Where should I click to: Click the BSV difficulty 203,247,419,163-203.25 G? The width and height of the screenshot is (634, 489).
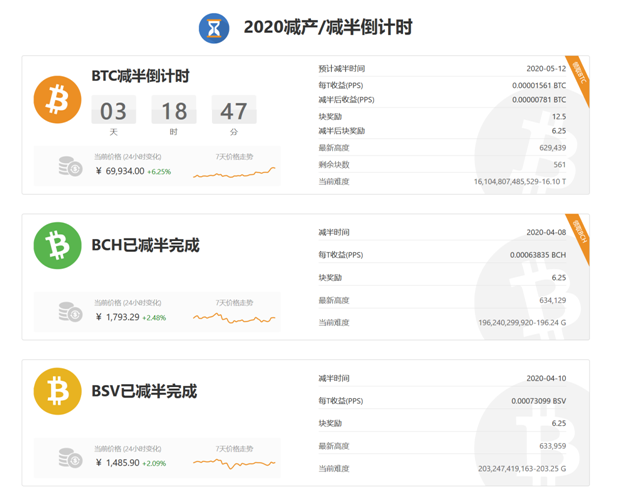(522, 469)
